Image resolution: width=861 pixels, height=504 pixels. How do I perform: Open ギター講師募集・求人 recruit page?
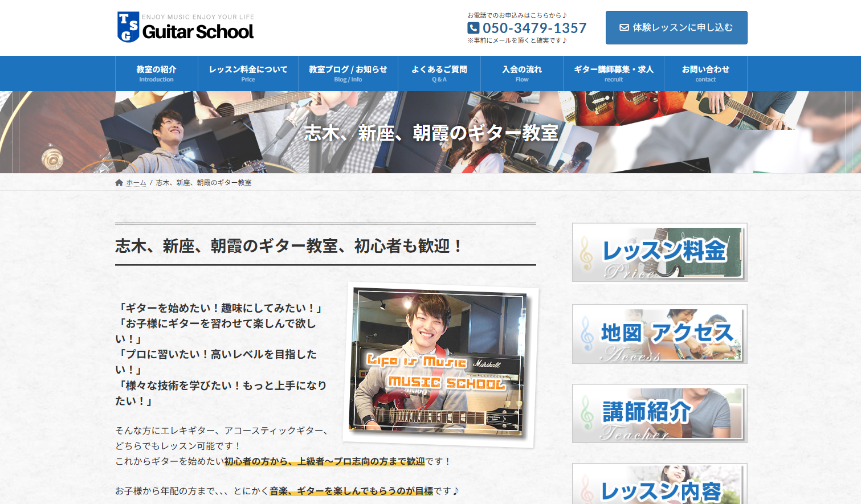tap(613, 73)
